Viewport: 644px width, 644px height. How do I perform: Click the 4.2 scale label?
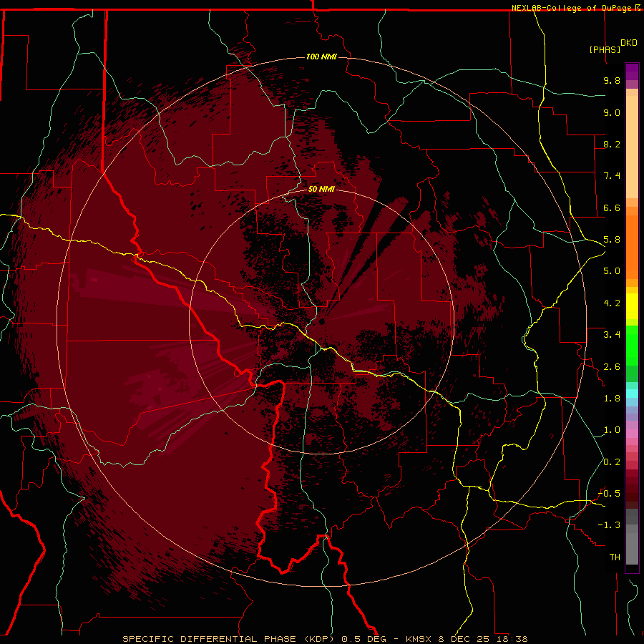(x=612, y=303)
